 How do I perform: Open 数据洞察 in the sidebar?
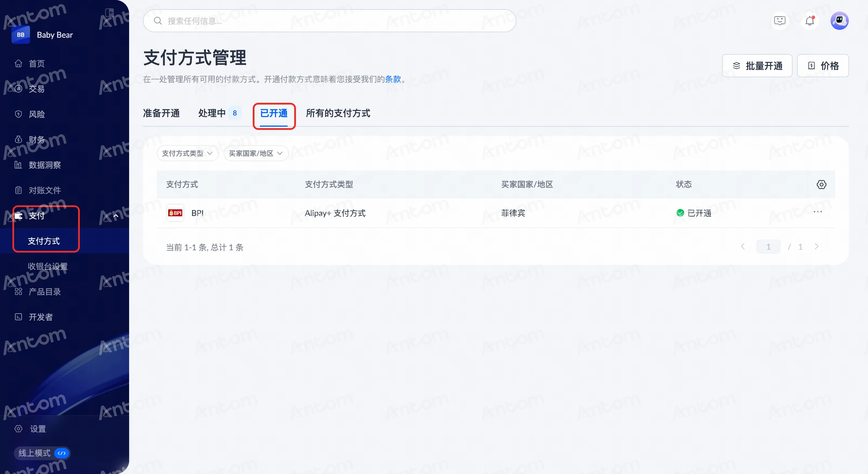point(45,165)
